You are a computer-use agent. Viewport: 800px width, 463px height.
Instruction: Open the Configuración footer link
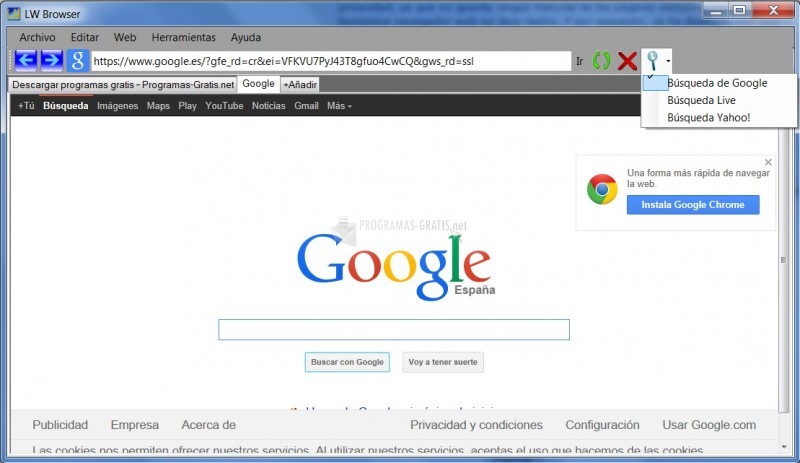coord(603,425)
